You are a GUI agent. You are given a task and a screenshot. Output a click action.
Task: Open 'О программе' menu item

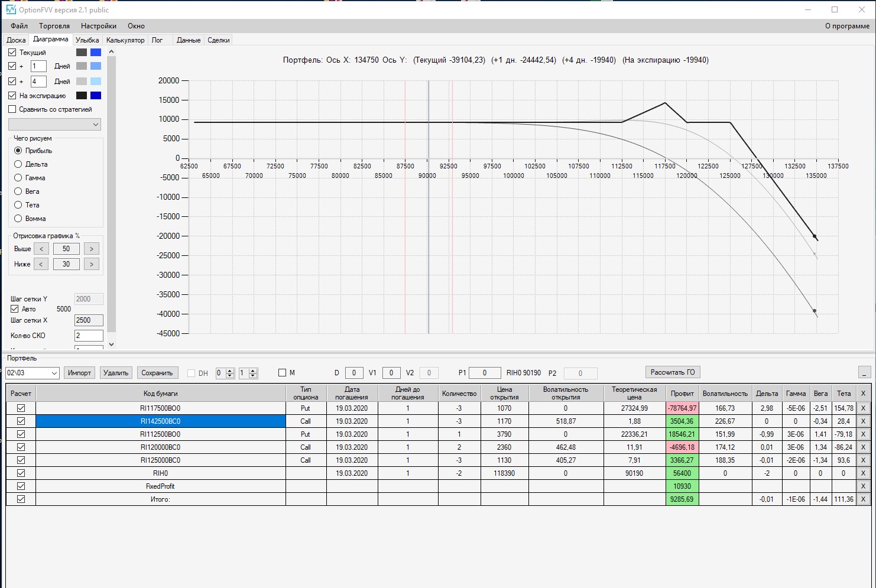847,26
